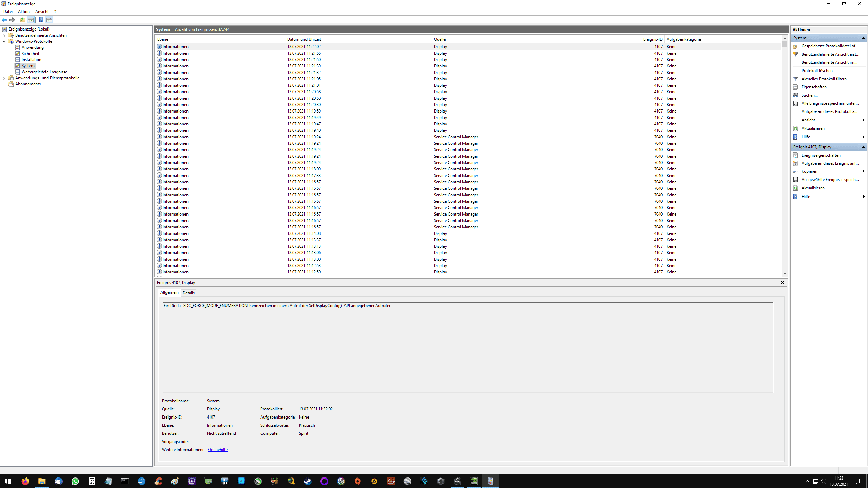Open the notification center icon in taskbar
The height and width of the screenshot is (488, 868).
point(857,481)
